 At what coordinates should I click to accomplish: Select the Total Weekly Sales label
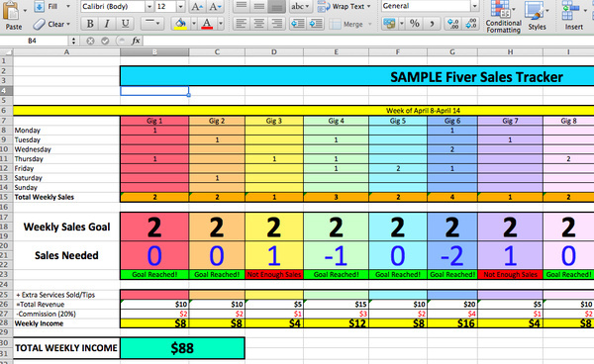(x=44, y=197)
